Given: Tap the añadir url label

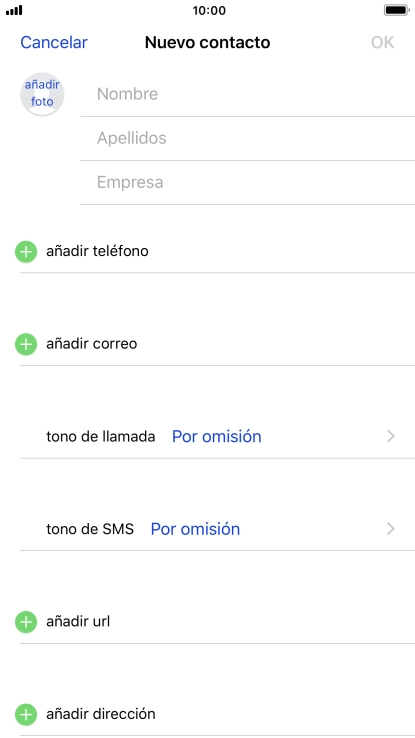Looking at the screenshot, I should click(78, 622).
